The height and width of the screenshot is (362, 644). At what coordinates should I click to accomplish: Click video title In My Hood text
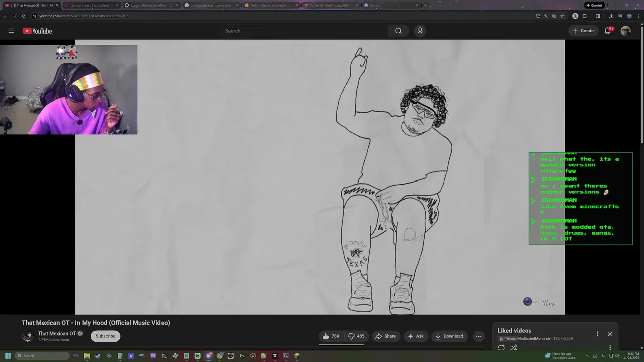click(x=96, y=323)
